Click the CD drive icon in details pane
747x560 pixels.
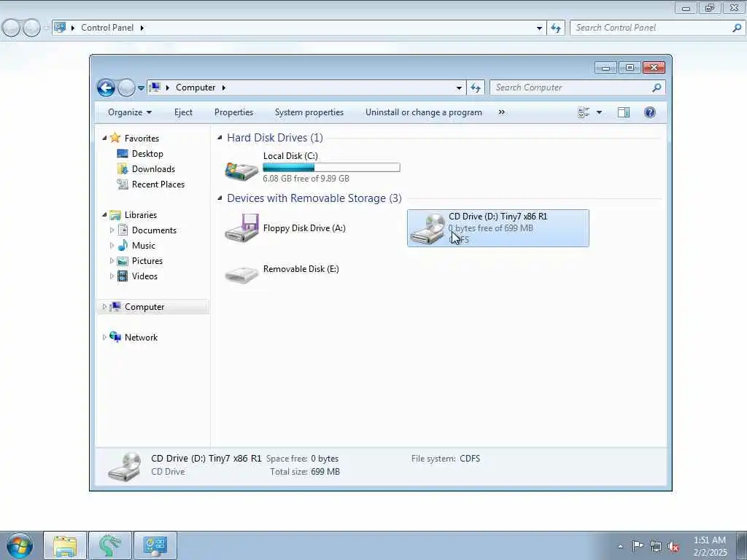[x=124, y=466]
